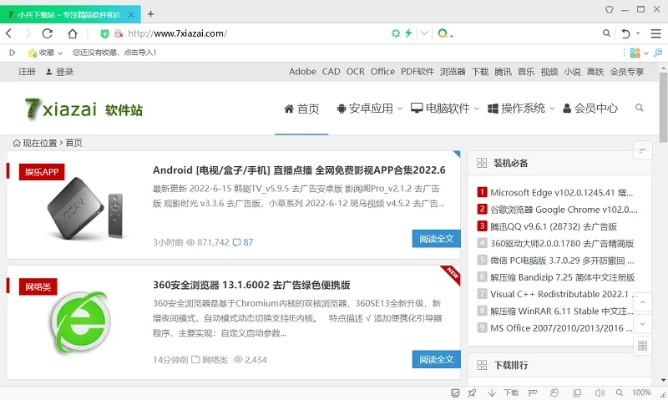668x400 pixels.
Task: Click the lightning speed mode icon
Action: tap(407, 33)
